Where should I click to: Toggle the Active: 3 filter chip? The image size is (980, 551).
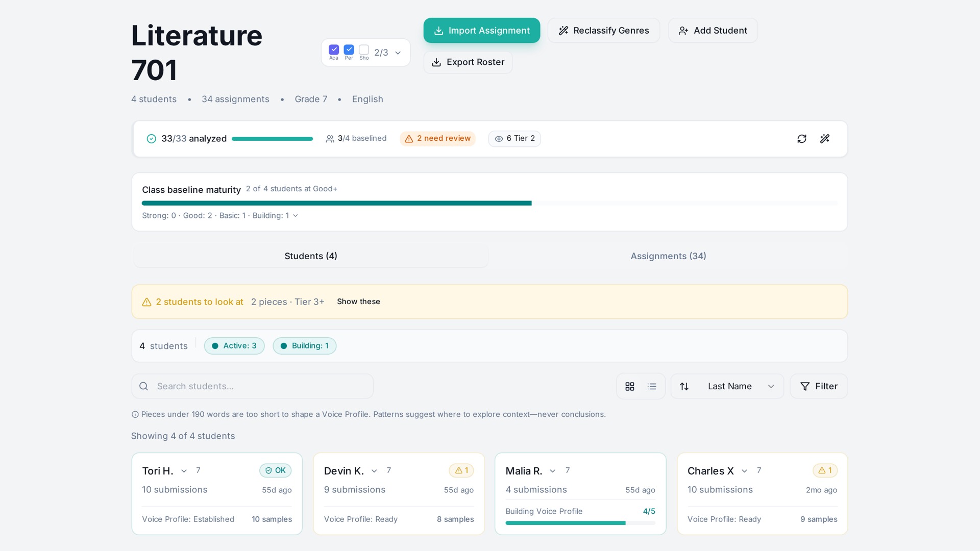pyautogui.click(x=234, y=346)
